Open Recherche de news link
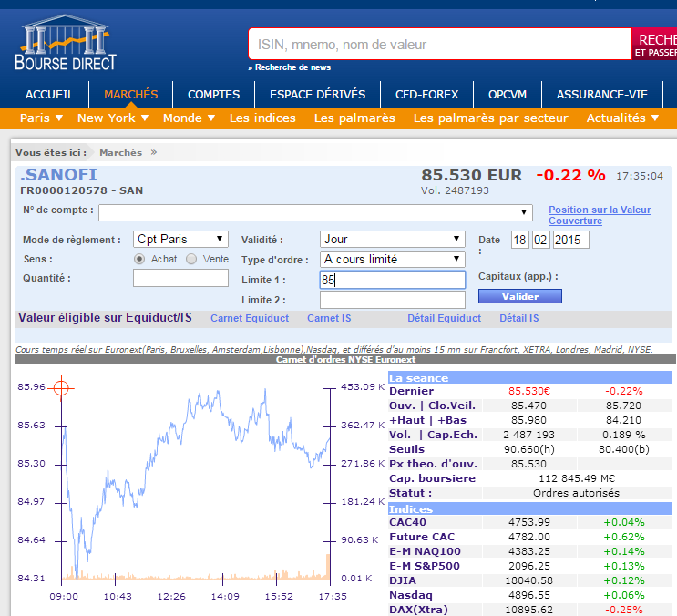Viewport: 677px width, 616px height. point(289,67)
